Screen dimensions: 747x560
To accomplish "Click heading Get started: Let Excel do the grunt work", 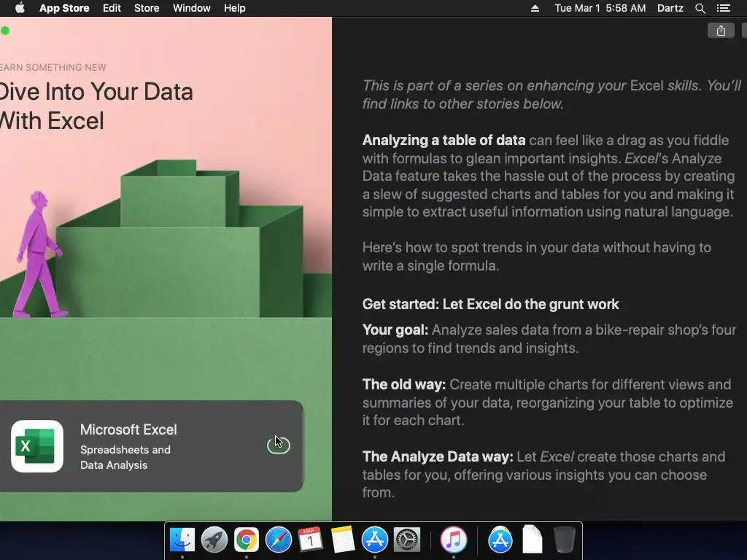I will pos(490,304).
